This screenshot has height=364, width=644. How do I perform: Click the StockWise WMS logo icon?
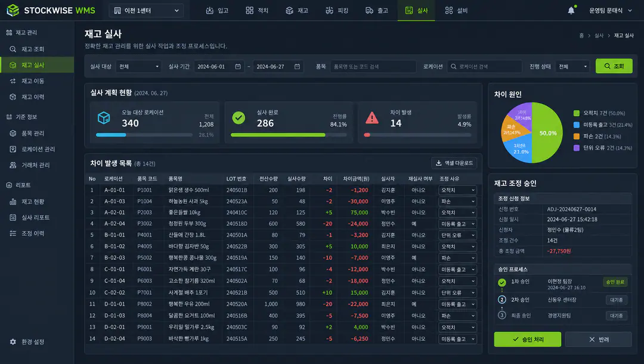(x=13, y=10)
